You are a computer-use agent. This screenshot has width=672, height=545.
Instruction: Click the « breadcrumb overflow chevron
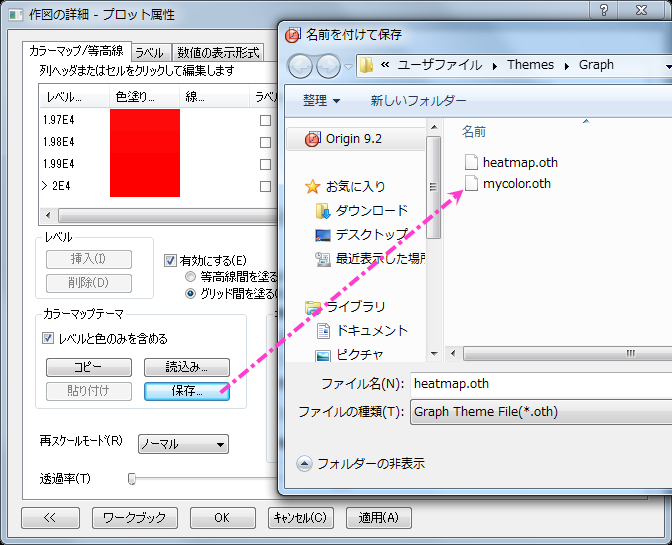pos(385,65)
